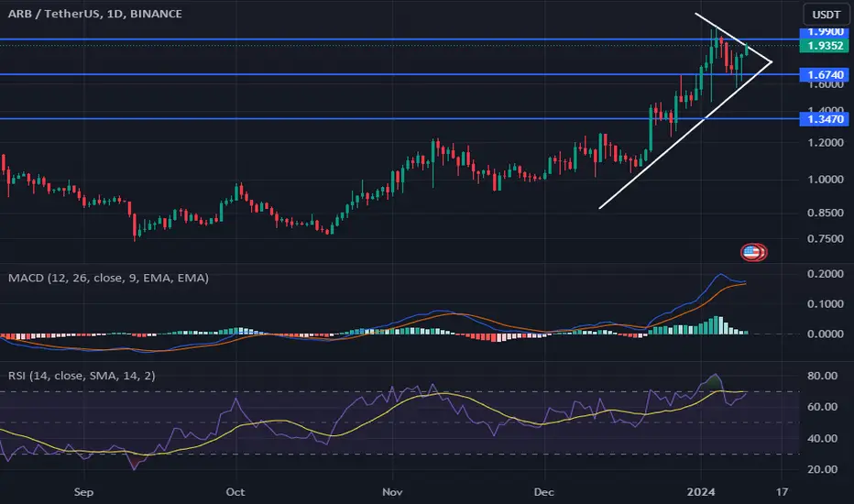854x504 pixels.
Task: Click the 1.0000 price axis label
Action: (826, 180)
